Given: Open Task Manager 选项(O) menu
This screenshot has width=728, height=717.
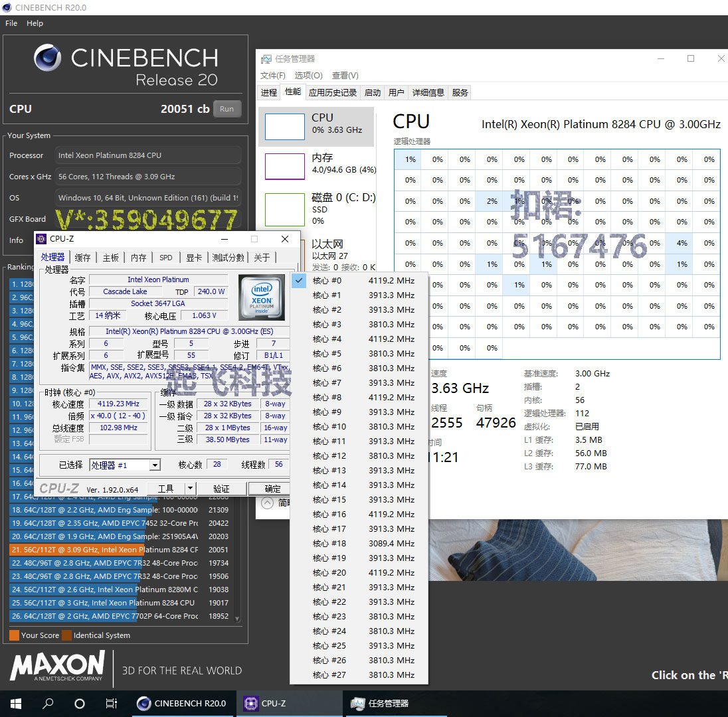Looking at the screenshot, I should (308, 75).
